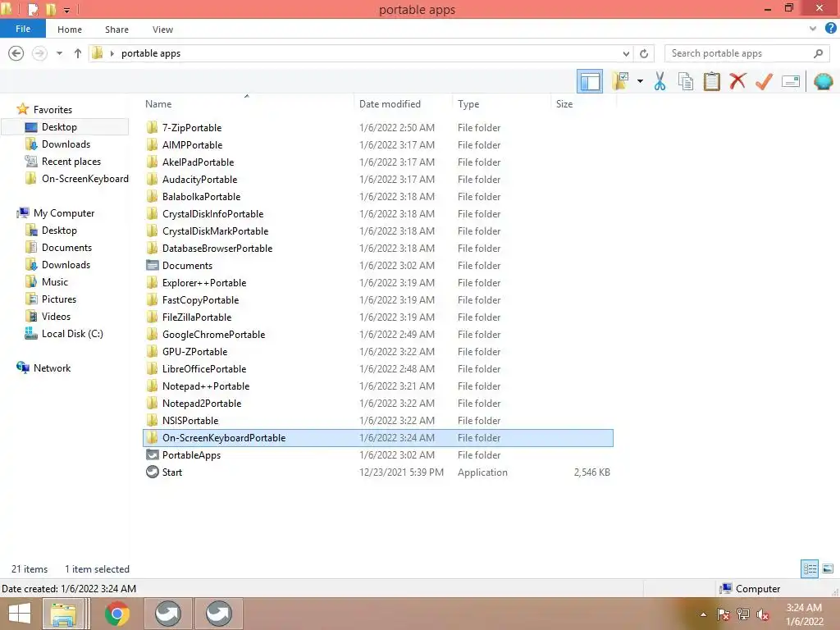Sort by the Size column header

(x=564, y=104)
